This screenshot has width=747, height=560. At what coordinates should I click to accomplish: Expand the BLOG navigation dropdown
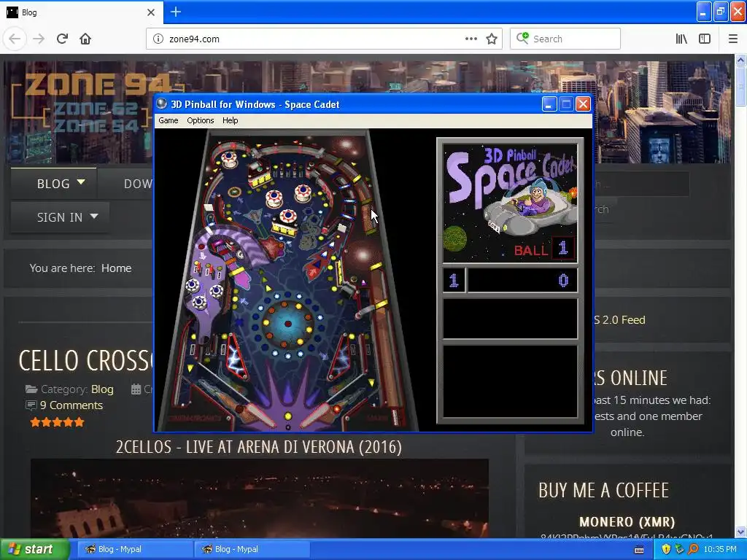53,183
